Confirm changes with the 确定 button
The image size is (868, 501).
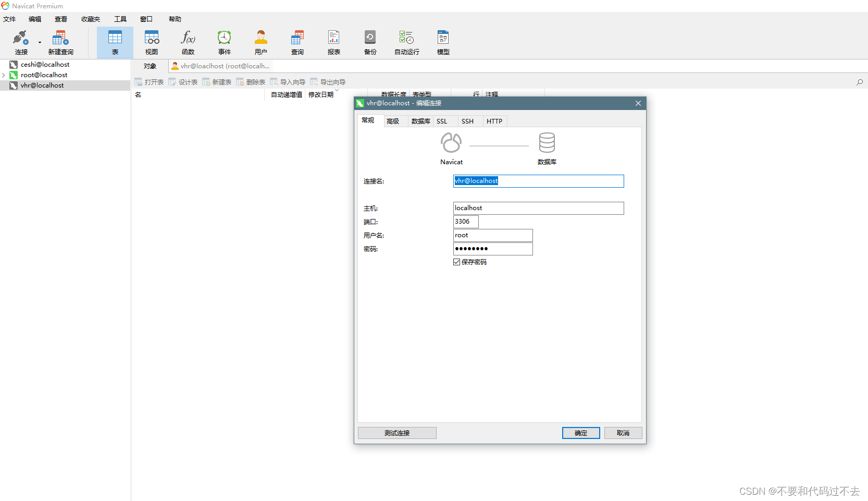[x=580, y=433]
